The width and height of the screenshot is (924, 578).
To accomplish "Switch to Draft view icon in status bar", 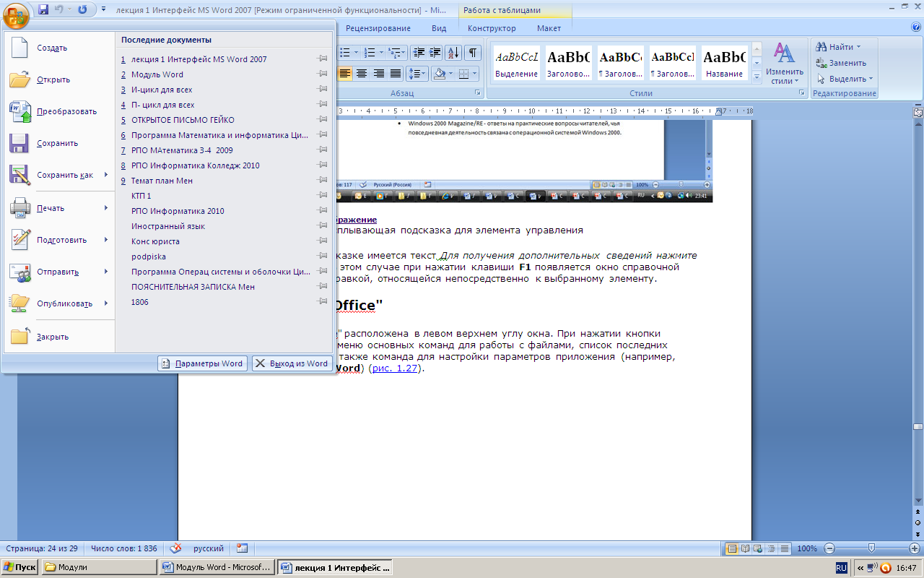I will [785, 548].
